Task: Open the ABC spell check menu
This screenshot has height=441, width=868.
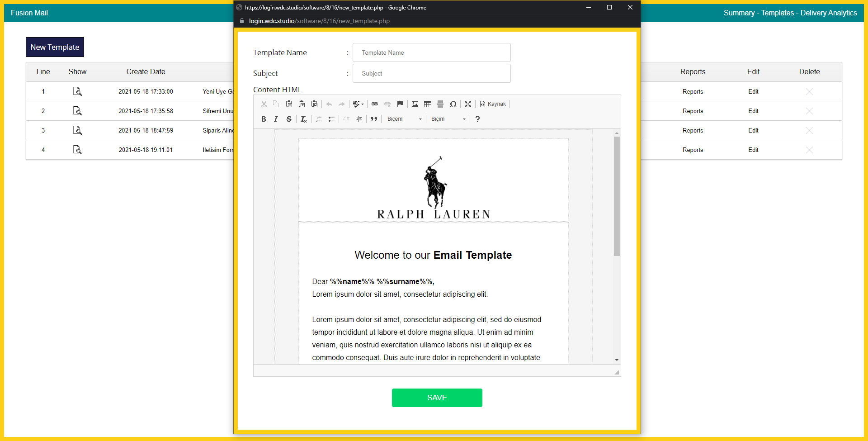Action: (x=358, y=104)
